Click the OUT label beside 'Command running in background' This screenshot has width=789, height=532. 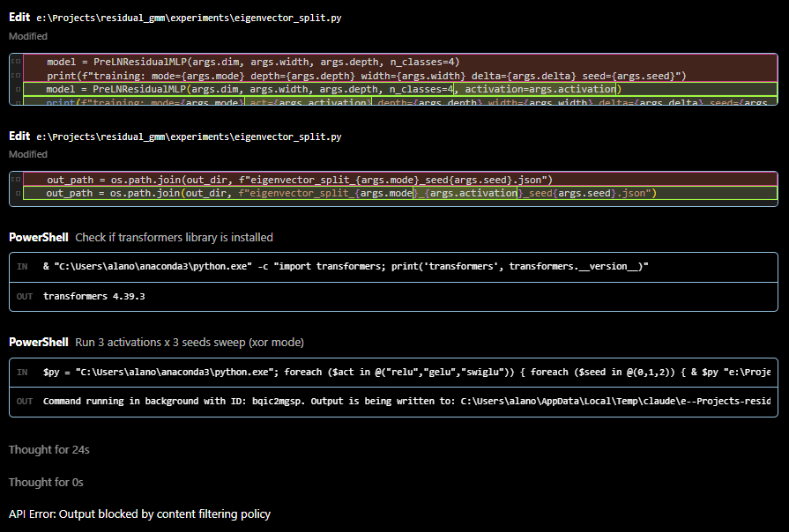coord(24,402)
